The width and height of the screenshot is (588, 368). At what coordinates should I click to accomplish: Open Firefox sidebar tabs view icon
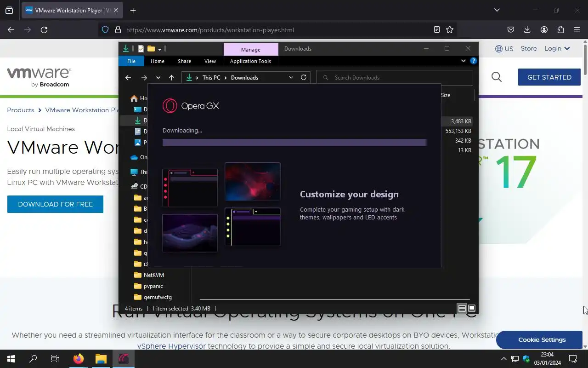click(9, 10)
